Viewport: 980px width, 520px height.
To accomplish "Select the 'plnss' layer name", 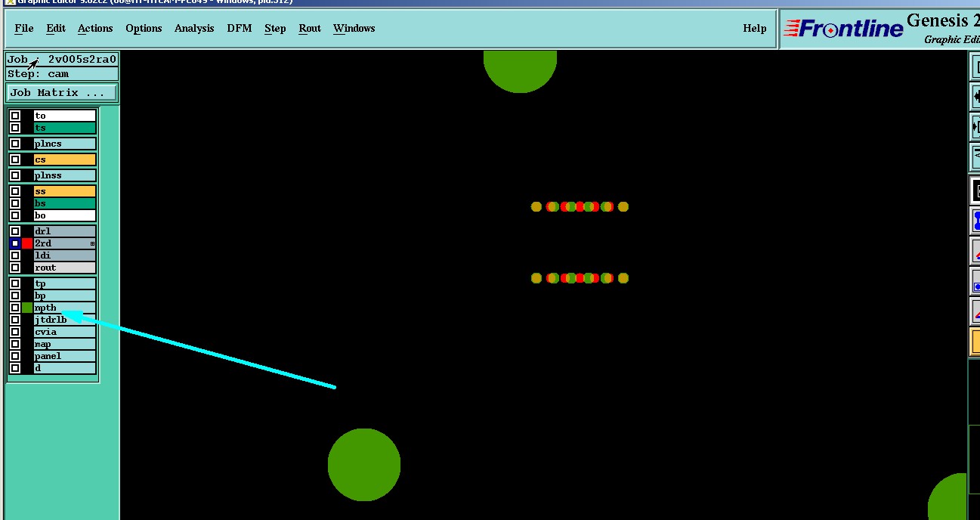I will click(x=65, y=175).
